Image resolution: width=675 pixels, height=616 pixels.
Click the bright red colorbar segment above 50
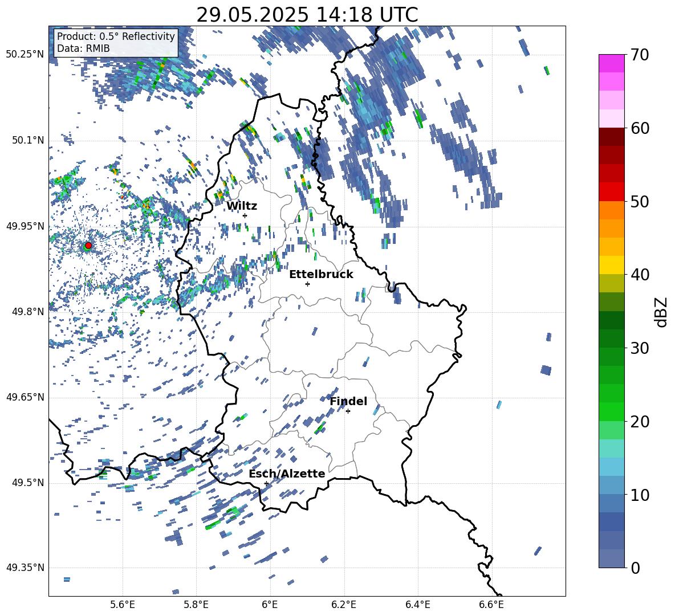click(x=611, y=192)
